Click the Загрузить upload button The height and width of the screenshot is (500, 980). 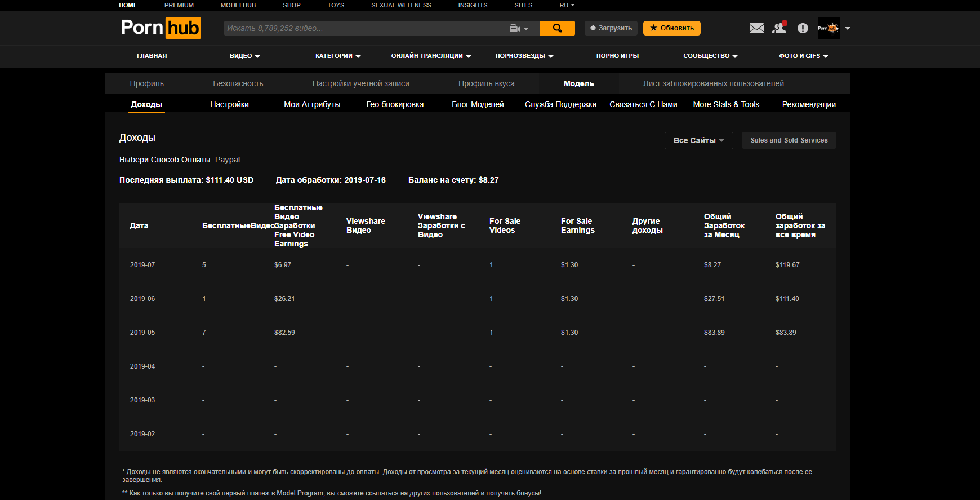coord(611,28)
